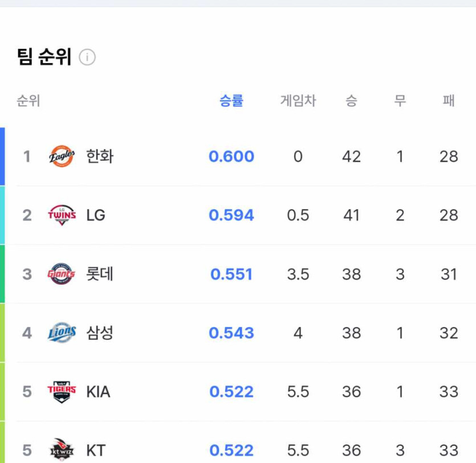Open the 삼성 team name link
Viewport: 476px width, 463px height.
click(100, 333)
